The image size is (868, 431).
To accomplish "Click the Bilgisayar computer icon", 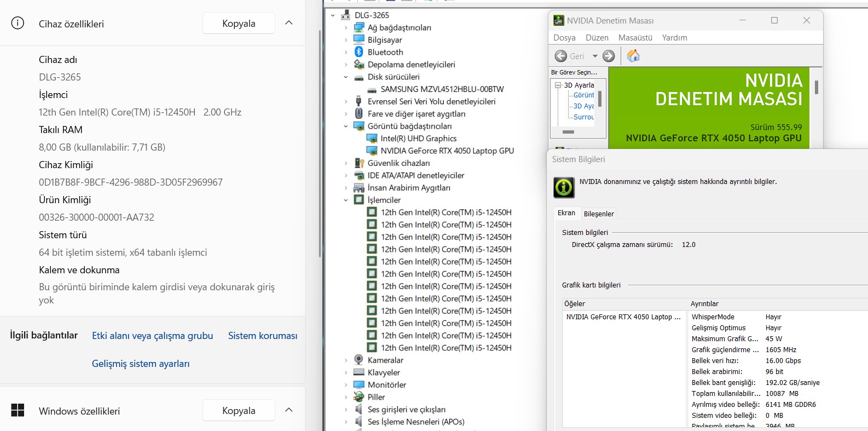I will coord(359,40).
